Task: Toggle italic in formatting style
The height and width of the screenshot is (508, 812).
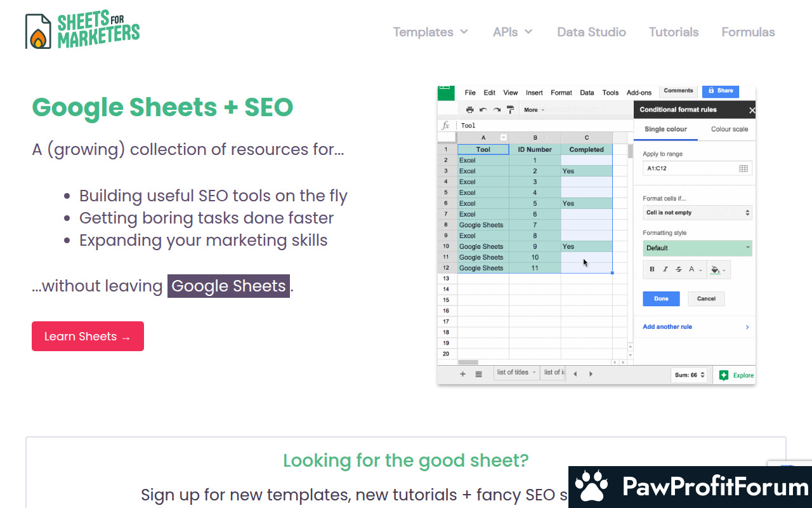Action: pos(665,270)
